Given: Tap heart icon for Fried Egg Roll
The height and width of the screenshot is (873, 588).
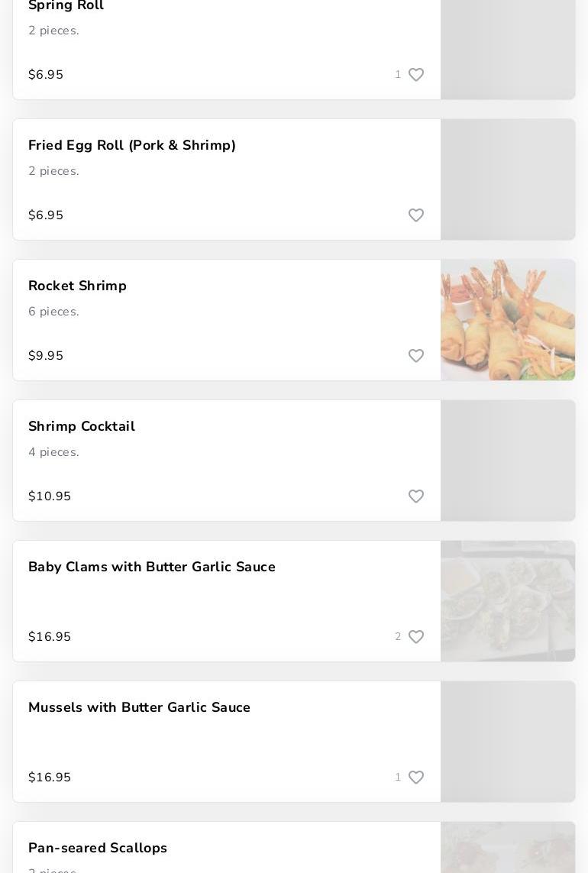Looking at the screenshot, I should (416, 215).
